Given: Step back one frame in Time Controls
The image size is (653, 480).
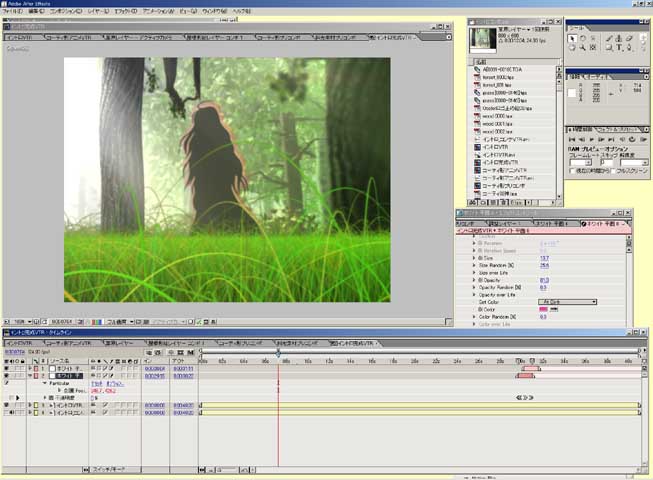Looking at the screenshot, I should (x=582, y=139).
